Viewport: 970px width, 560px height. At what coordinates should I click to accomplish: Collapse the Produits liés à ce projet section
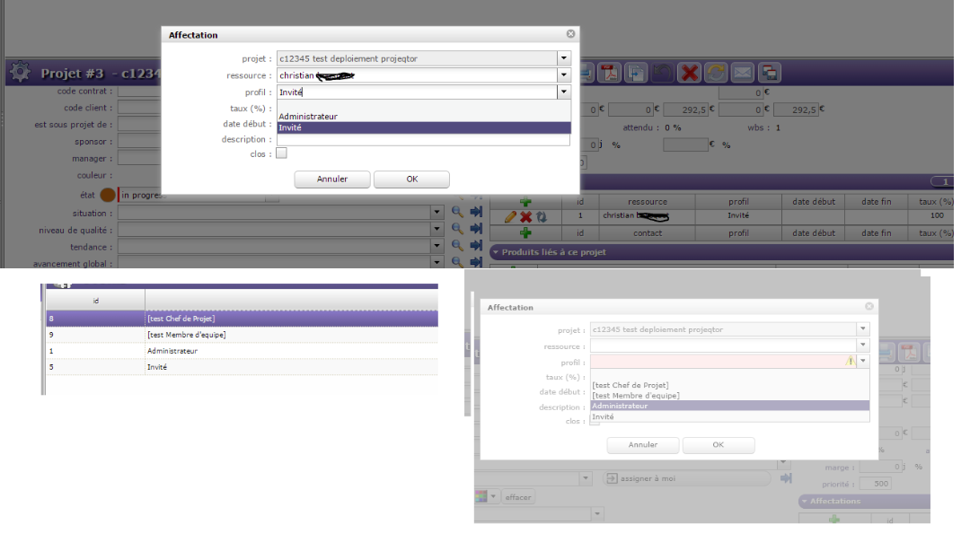coord(495,252)
